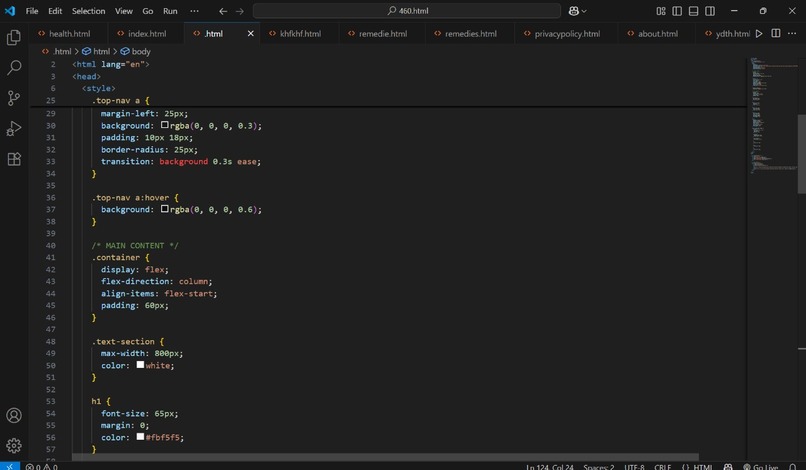Image resolution: width=806 pixels, height=470 pixels.
Task: Open notifications bell icon
Action: coord(793,466)
